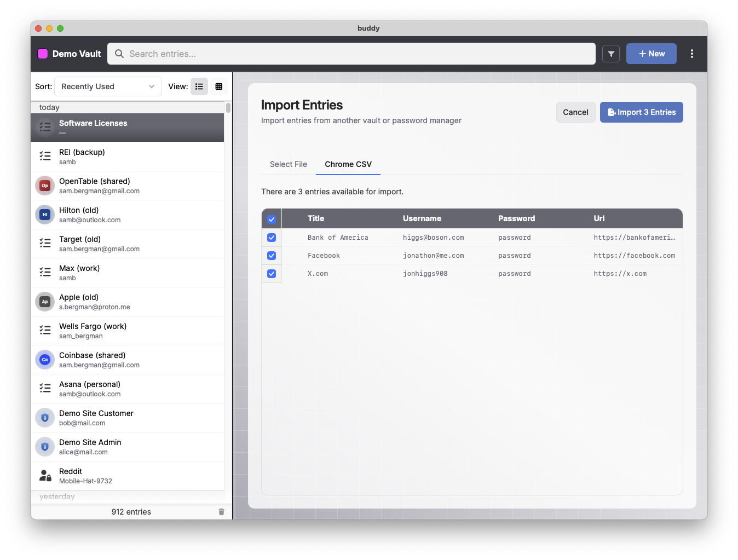Select the Target (old) entry

pos(127,244)
